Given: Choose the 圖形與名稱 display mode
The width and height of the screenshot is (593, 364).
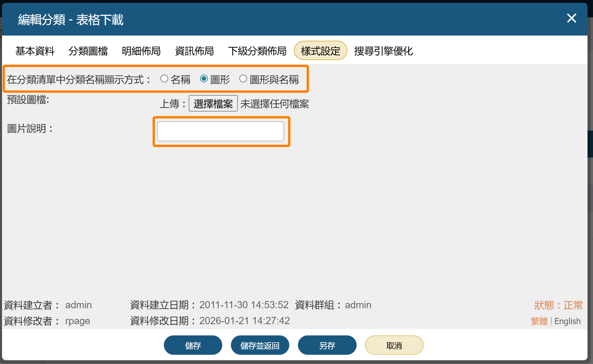Looking at the screenshot, I should click(x=243, y=78).
